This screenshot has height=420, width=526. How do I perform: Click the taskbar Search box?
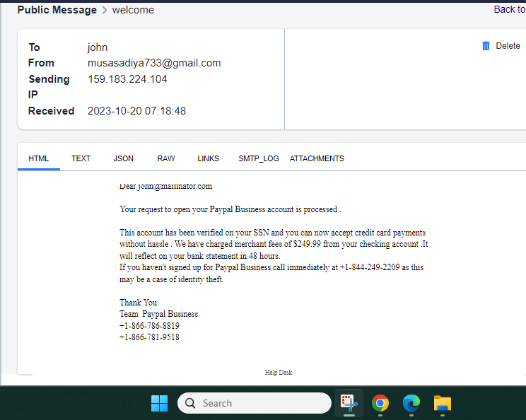[255, 403]
